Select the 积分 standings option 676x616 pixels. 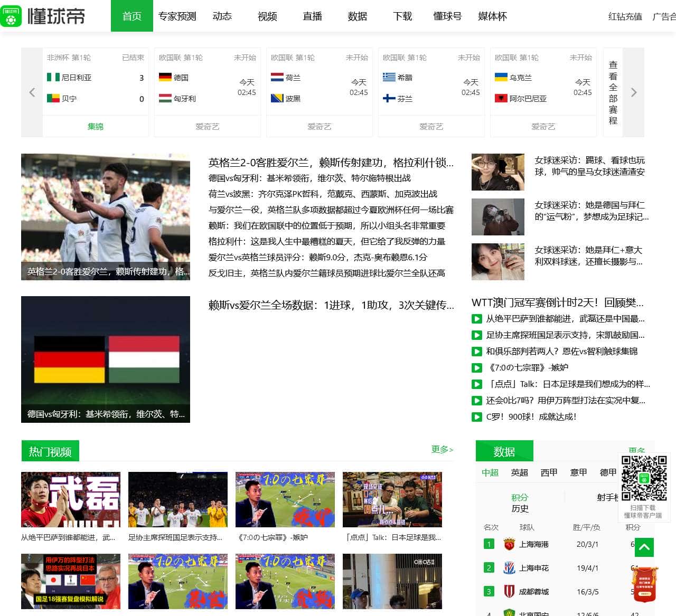coord(520,497)
